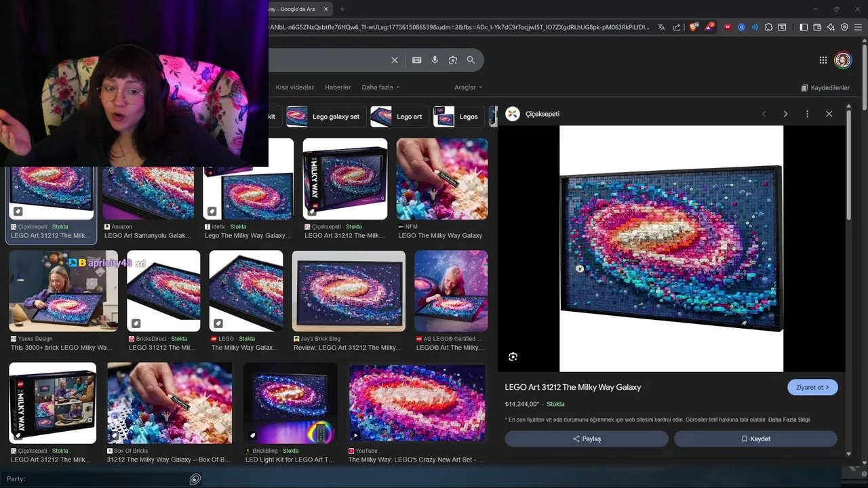This screenshot has width=868, height=488.
Task: Click the browser address bar URL
Action: pyautogui.click(x=460, y=27)
